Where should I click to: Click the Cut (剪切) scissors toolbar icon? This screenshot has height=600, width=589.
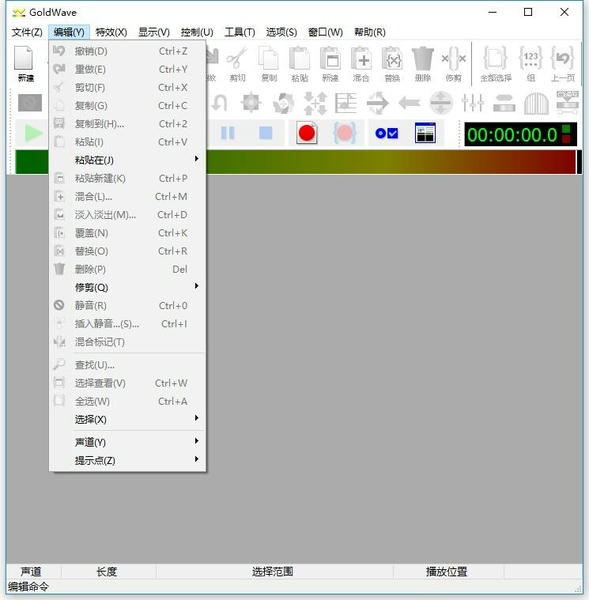click(237, 64)
